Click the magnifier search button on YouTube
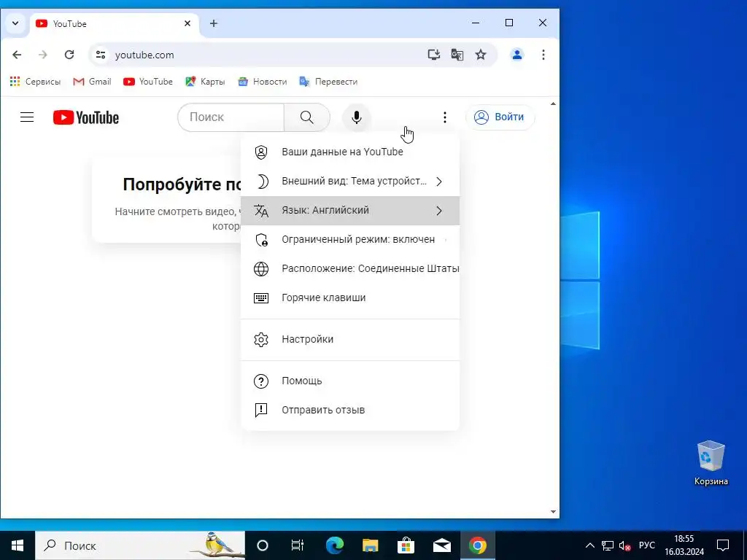The width and height of the screenshot is (747, 560). (307, 117)
